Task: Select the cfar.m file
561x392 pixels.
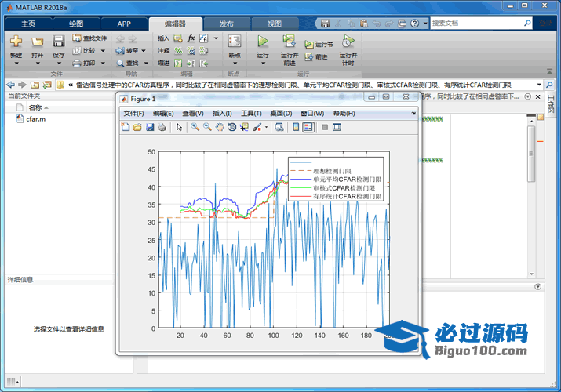Action: tap(31, 119)
